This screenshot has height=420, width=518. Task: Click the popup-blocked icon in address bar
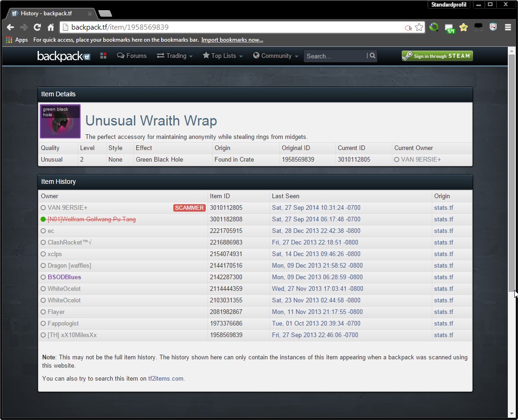point(408,27)
